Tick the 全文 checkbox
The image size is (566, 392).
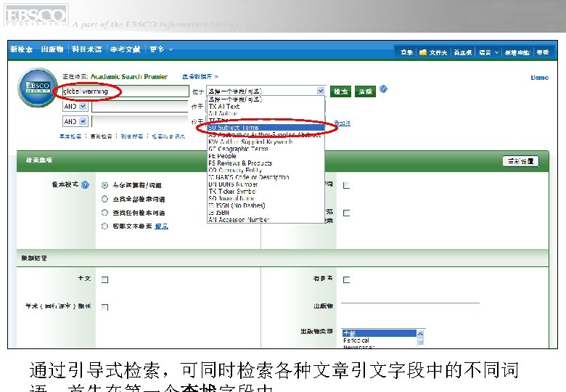point(104,279)
